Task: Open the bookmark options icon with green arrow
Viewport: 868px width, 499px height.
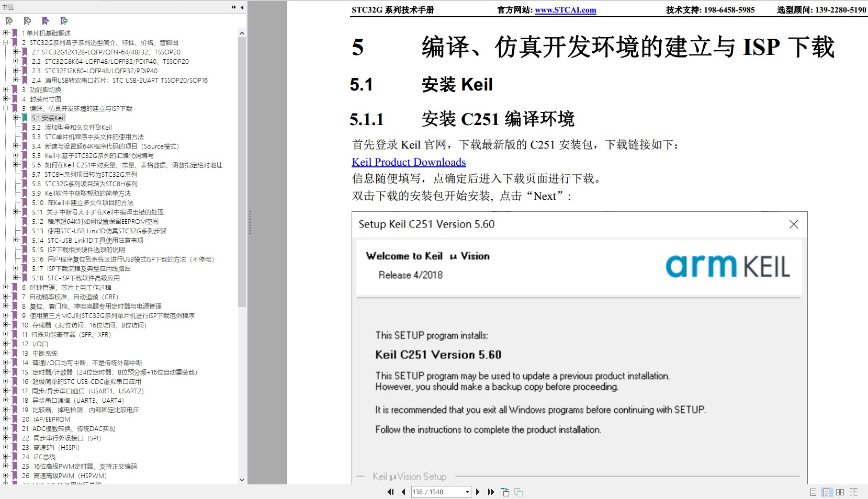Action: 64,21
